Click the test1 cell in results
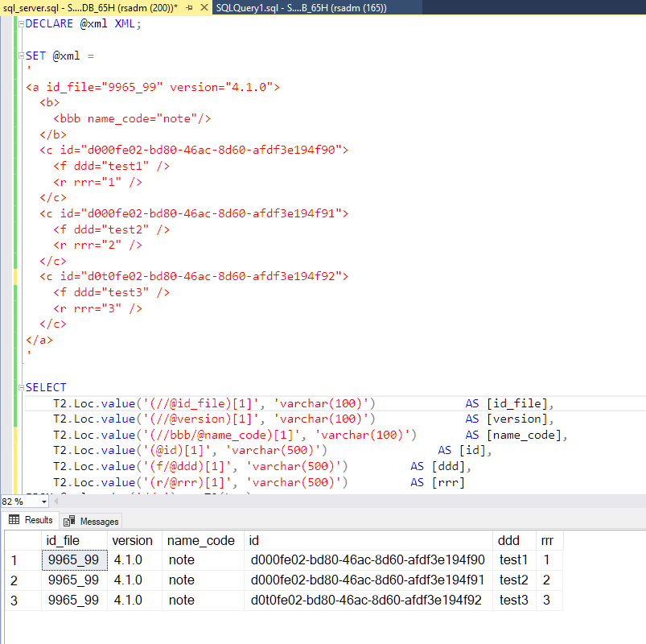Viewport: 646px width, 644px height. pyautogui.click(x=515, y=560)
